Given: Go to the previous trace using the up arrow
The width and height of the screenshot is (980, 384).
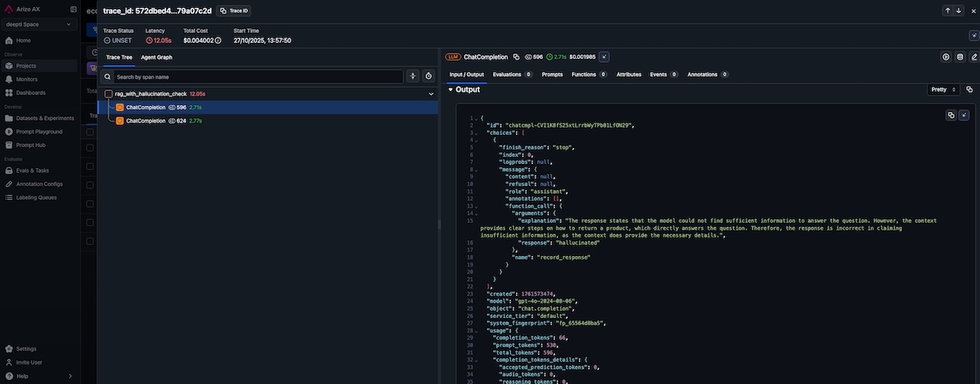Looking at the screenshot, I should pos(948,11).
